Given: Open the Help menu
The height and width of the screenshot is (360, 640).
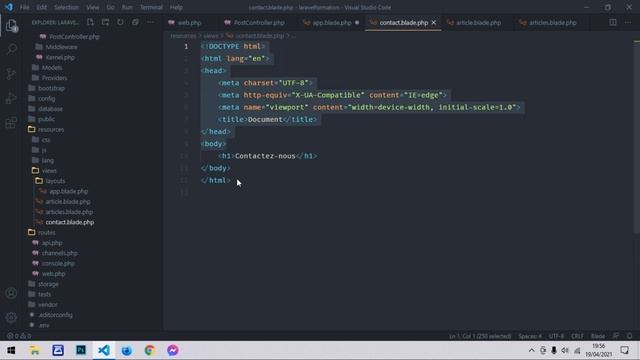Looking at the screenshot, I should tap(176, 7).
